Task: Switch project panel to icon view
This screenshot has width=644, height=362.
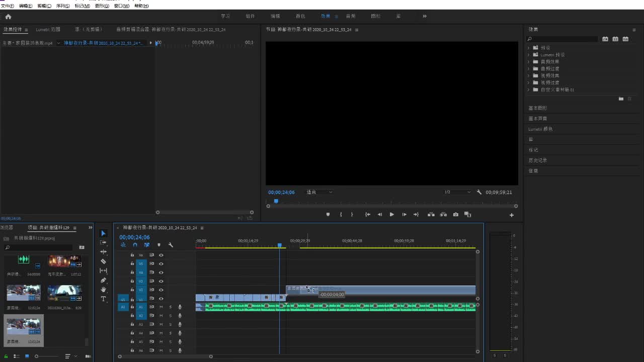Action: (27, 356)
